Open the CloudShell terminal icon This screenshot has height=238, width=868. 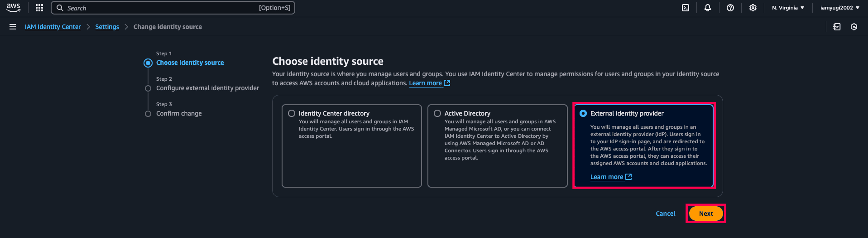pos(686,8)
